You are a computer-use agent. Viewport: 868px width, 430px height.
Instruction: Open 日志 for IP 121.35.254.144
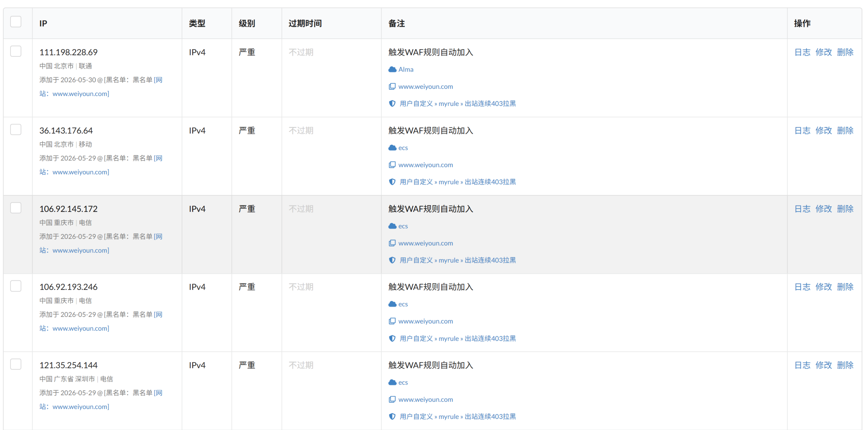click(802, 365)
